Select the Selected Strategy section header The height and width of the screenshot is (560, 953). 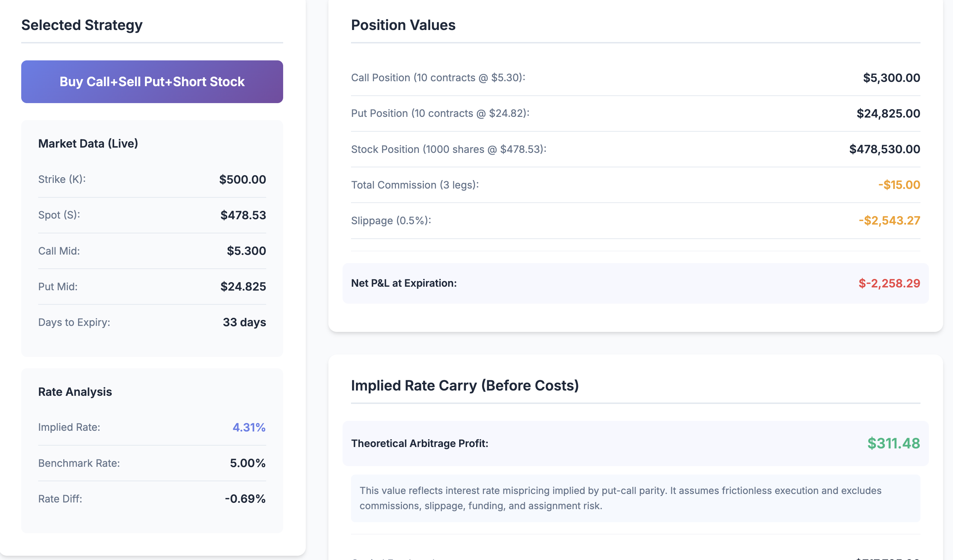click(x=82, y=25)
